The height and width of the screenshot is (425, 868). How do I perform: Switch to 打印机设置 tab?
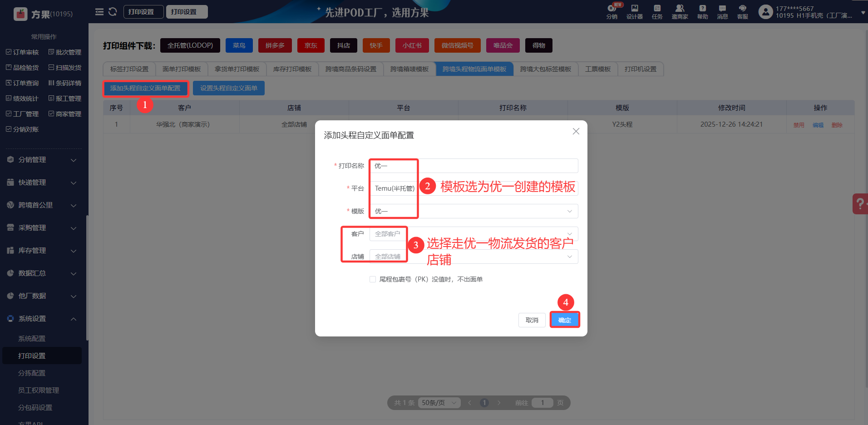pos(641,69)
